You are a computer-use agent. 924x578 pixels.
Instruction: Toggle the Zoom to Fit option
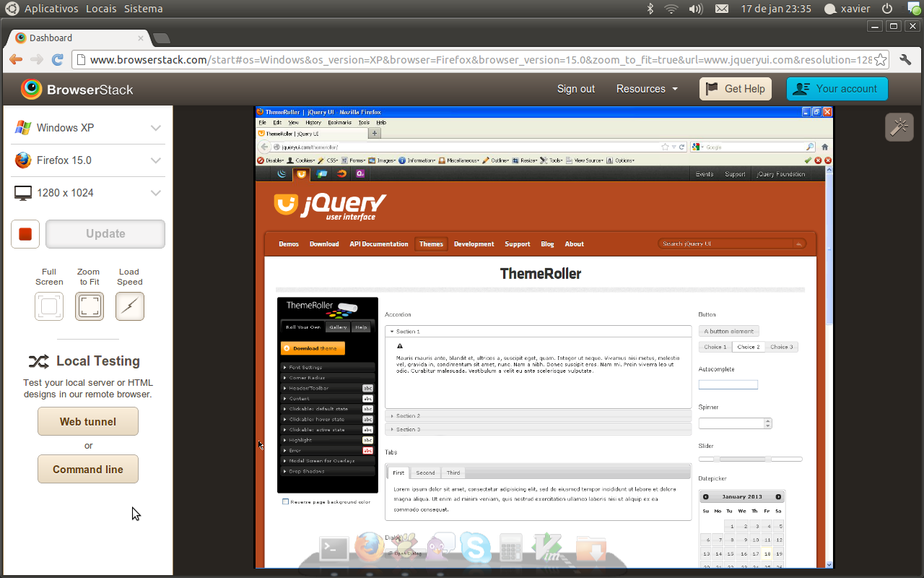coord(90,306)
